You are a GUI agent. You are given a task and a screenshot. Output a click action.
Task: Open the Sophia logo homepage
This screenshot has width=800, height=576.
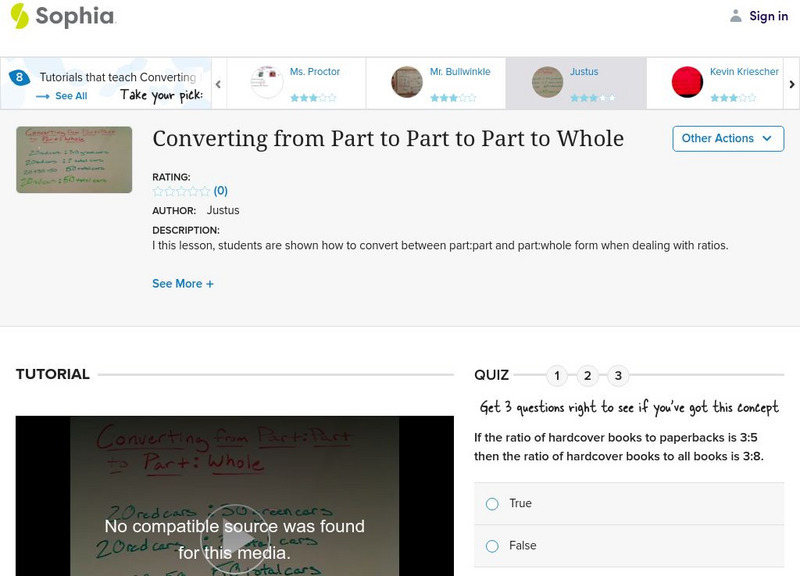click(x=63, y=16)
